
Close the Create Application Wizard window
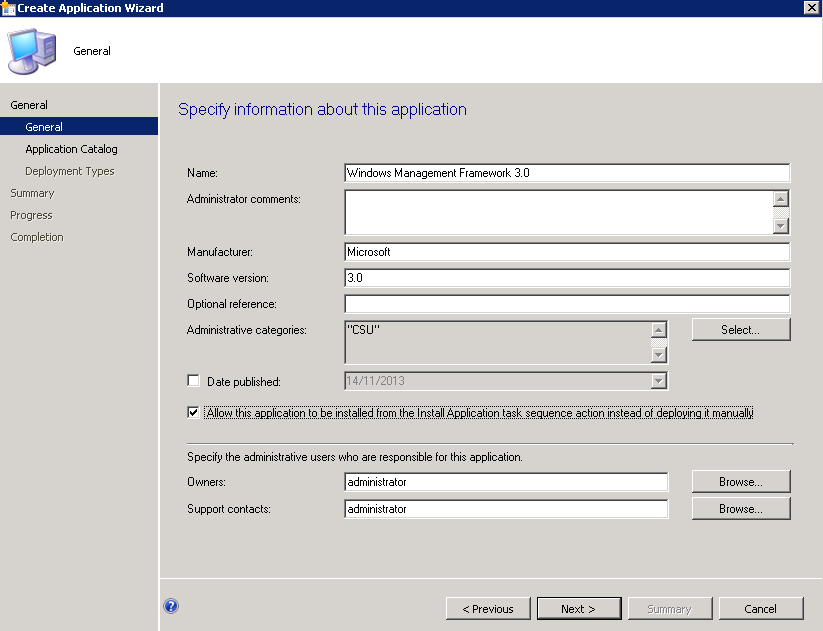click(812, 7)
